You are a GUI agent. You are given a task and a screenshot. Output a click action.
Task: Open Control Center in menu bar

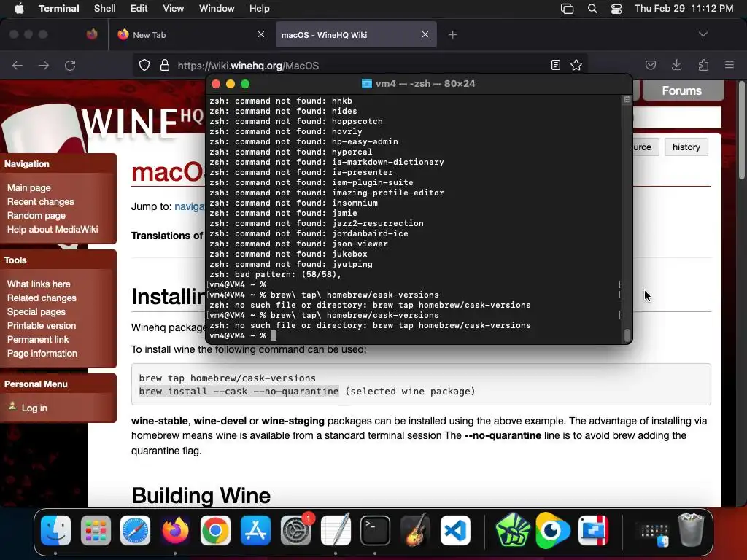point(616,9)
